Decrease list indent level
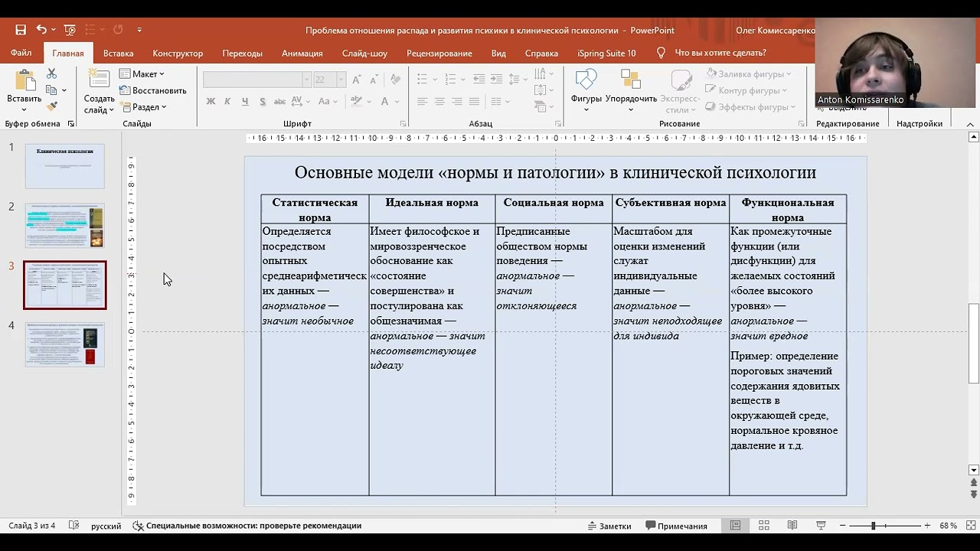The width and height of the screenshot is (980, 551). tap(479, 79)
